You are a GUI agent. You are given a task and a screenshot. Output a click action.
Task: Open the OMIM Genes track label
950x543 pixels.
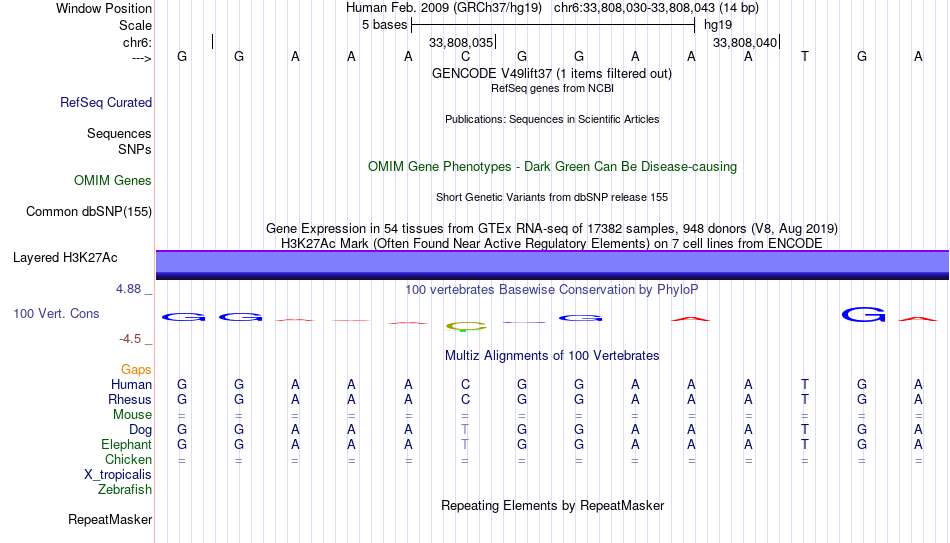click(113, 181)
